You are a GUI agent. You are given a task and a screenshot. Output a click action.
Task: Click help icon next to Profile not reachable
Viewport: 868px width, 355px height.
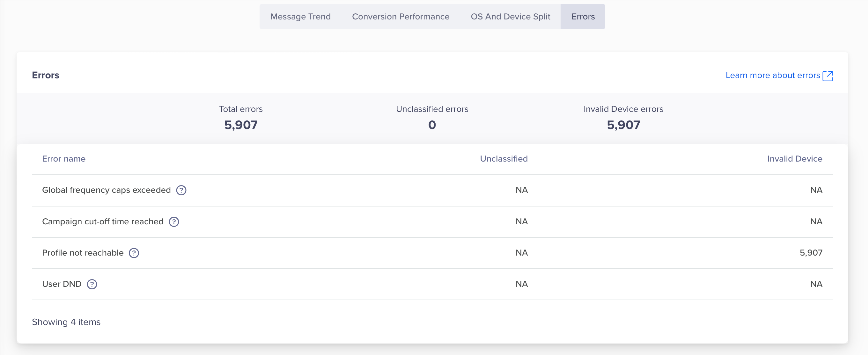point(134,253)
